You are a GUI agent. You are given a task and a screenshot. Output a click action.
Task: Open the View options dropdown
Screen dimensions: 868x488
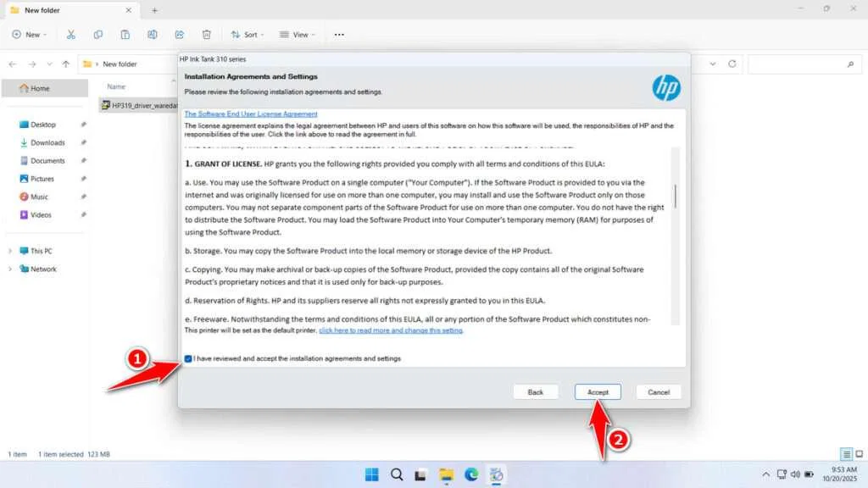[297, 34]
